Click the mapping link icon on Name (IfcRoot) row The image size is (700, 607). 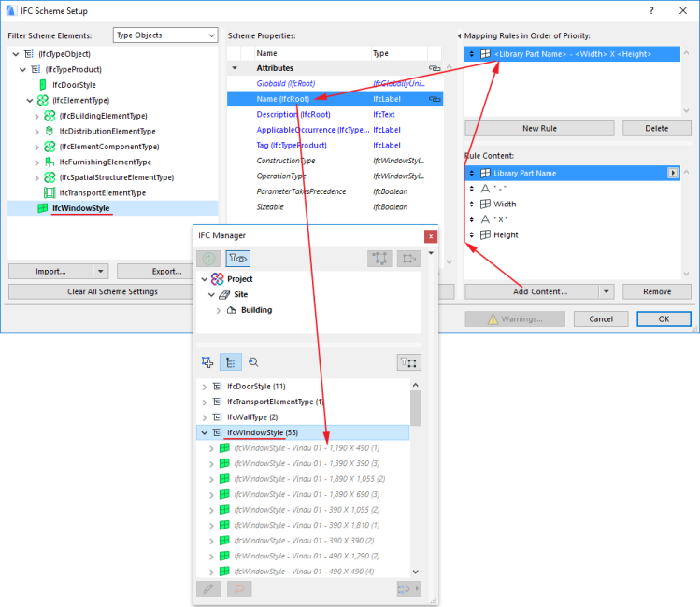[435, 99]
